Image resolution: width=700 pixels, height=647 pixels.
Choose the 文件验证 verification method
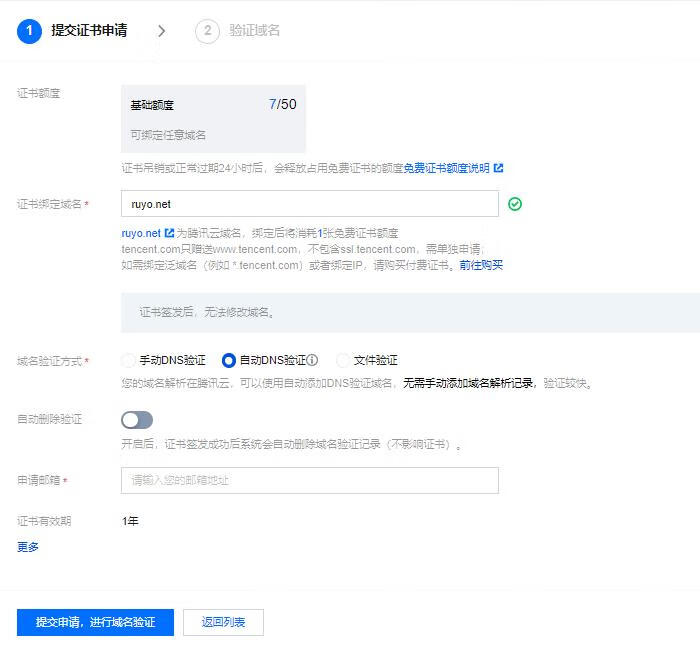[344, 360]
